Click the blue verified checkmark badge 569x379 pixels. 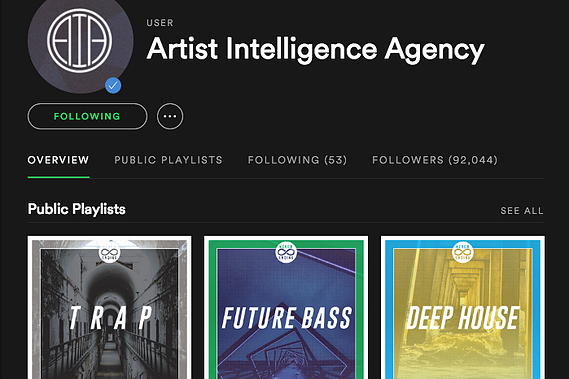(113, 86)
